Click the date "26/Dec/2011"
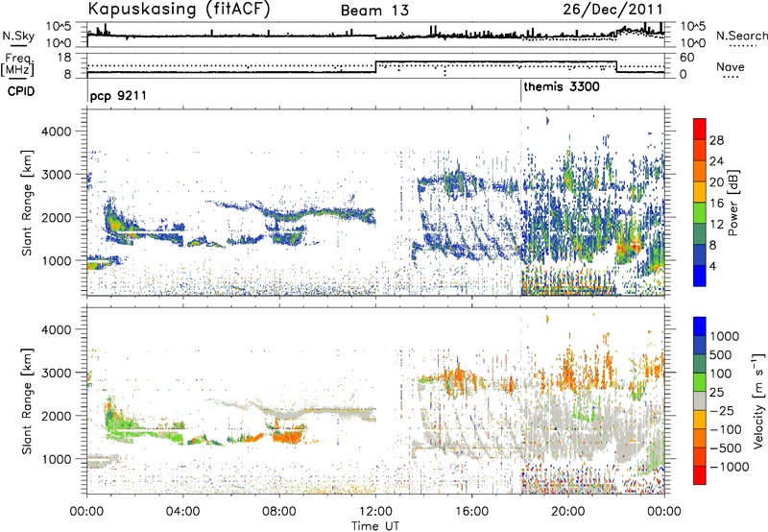Viewport: 768px width, 532px height. pos(612,10)
